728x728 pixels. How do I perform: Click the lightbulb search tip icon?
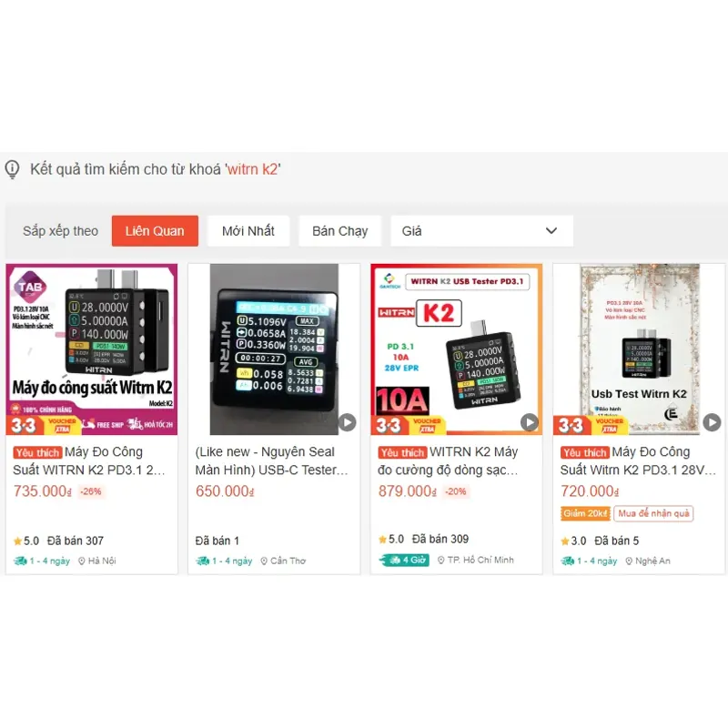point(12,169)
